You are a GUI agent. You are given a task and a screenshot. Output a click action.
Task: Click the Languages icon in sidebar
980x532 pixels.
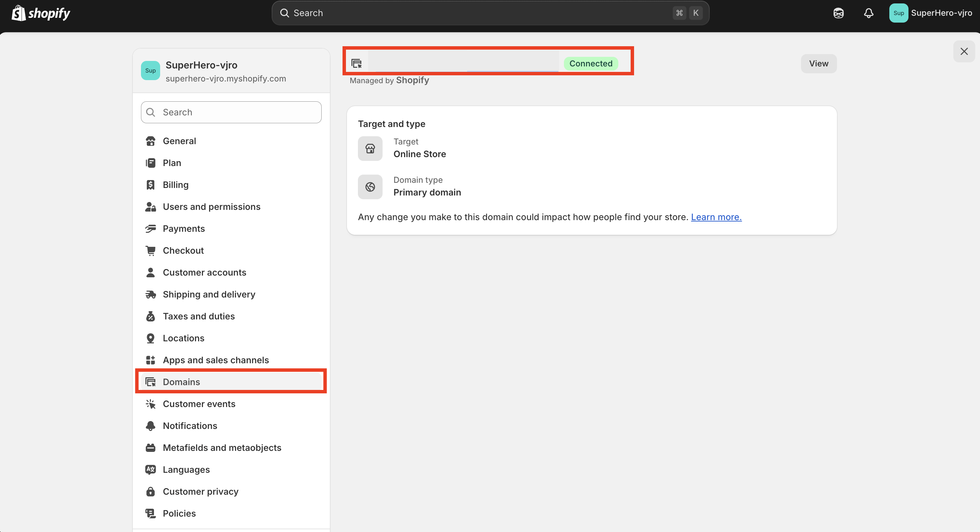(151, 470)
